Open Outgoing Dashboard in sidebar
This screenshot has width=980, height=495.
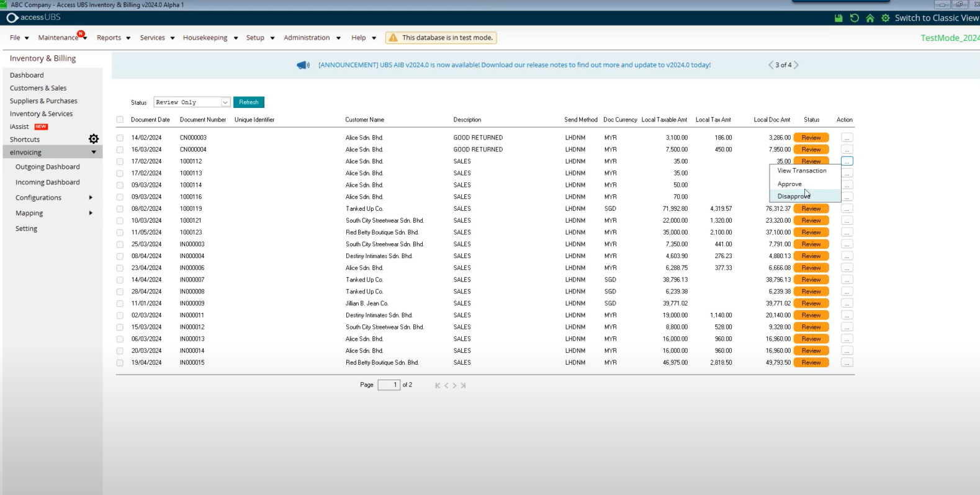pos(48,167)
